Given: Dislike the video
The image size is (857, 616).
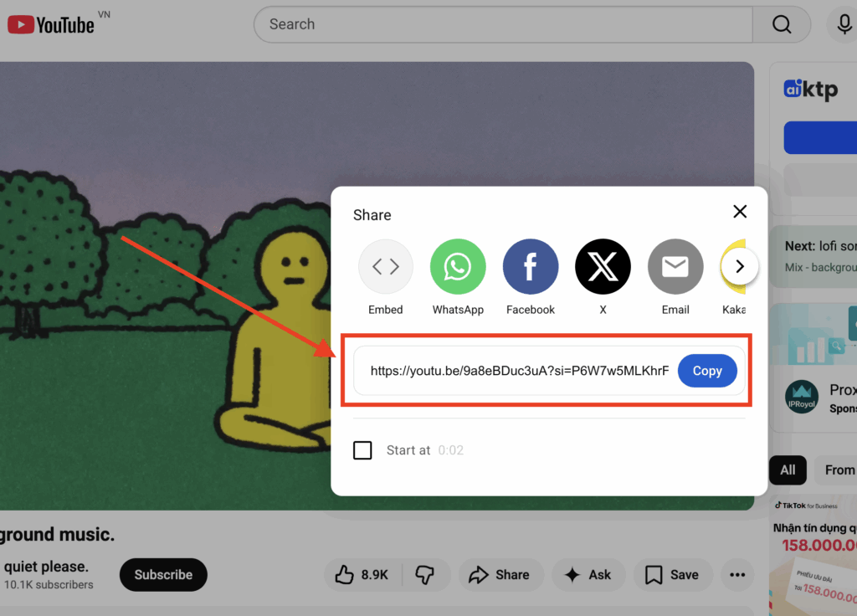Looking at the screenshot, I should click(x=427, y=575).
